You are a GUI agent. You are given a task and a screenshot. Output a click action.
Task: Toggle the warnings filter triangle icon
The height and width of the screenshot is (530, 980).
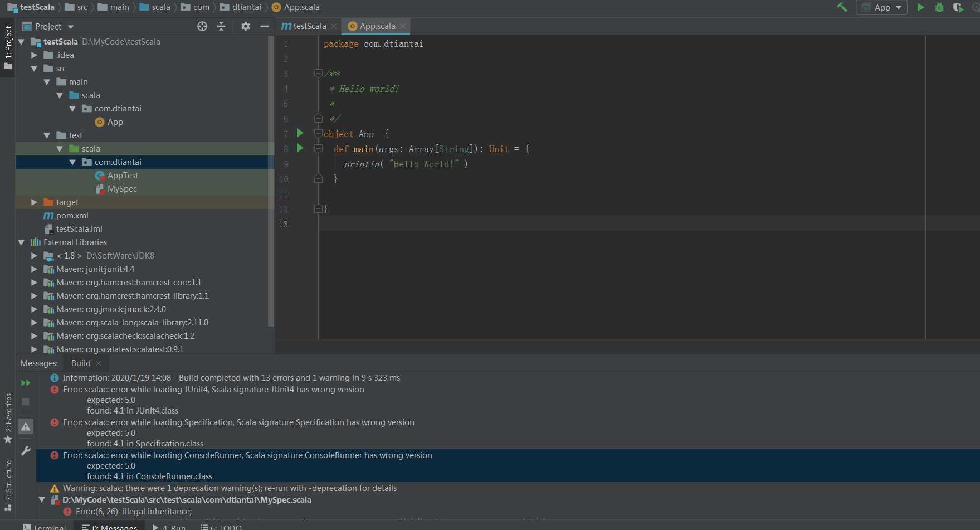tap(26, 426)
